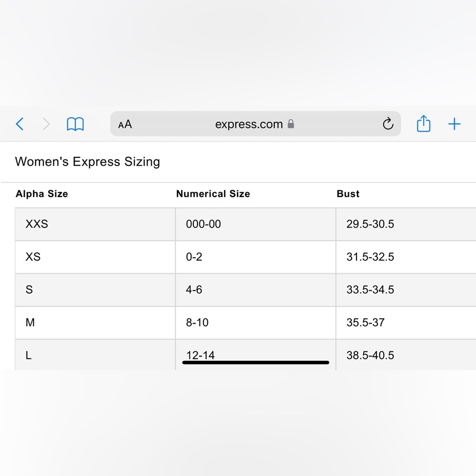Select the XXS alpha size cell

point(95,224)
